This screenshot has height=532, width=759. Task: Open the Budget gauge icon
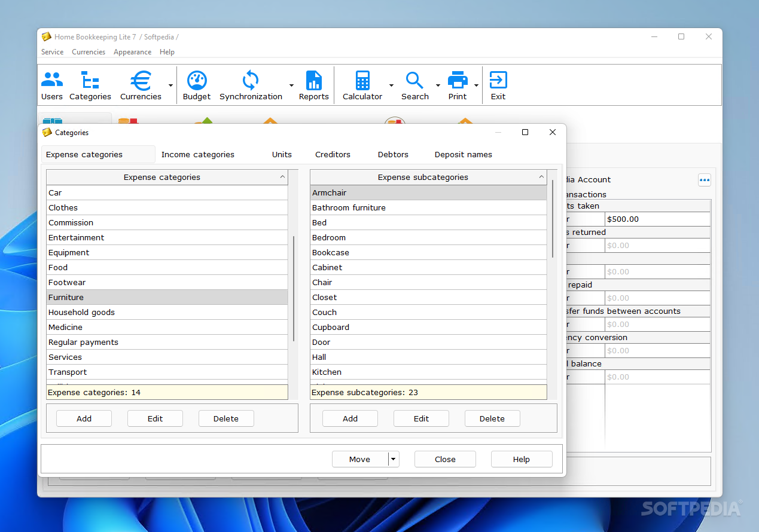(197, 85)
